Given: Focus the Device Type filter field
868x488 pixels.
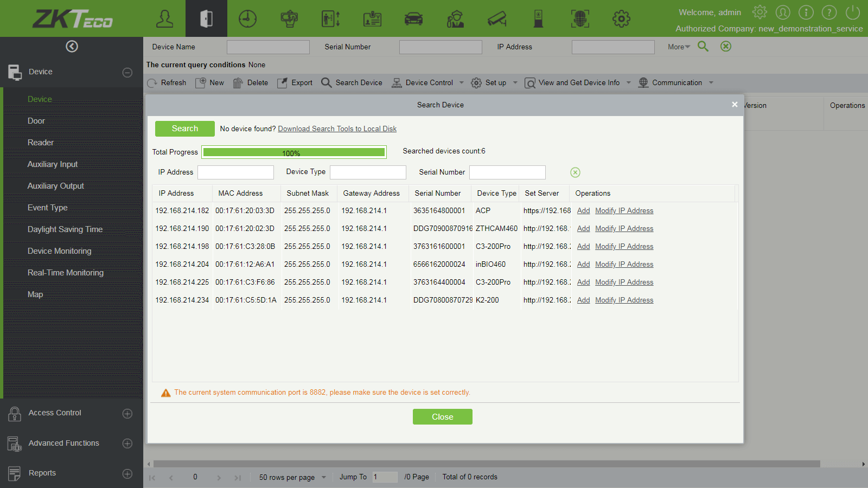Looking at the screenshot, I should tap(368, 172).
